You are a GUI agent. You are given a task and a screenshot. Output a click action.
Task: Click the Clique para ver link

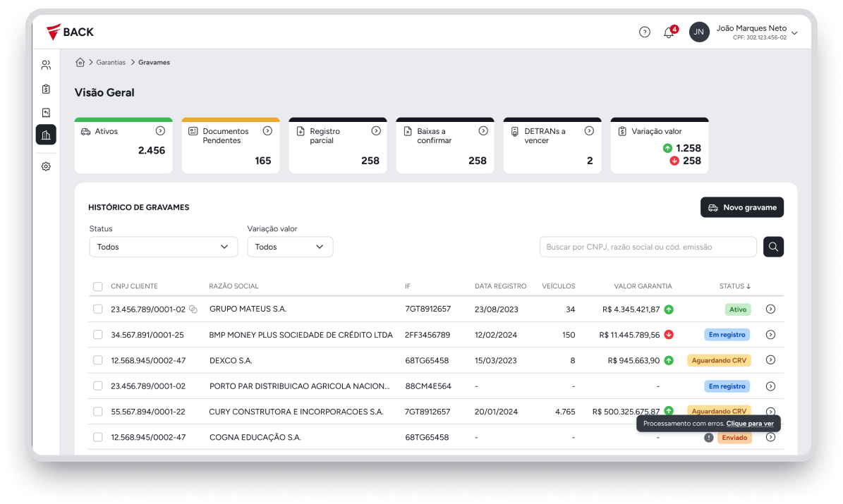[750, 424]
